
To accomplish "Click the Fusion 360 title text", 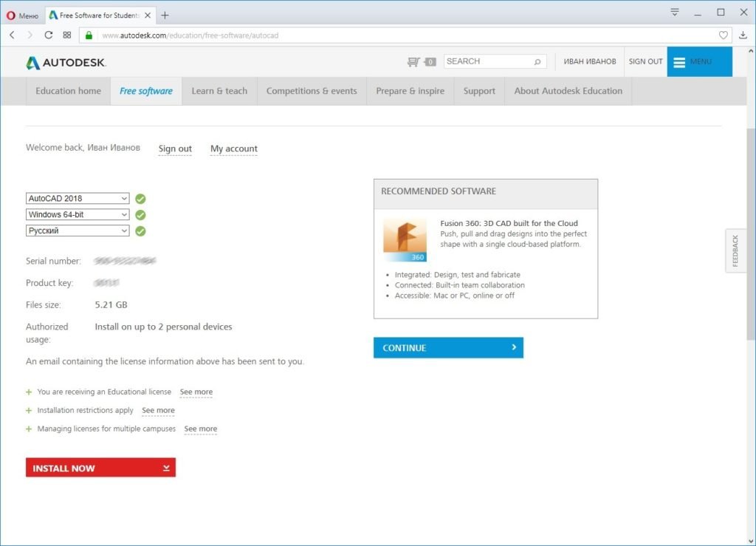I will [509, 223].
